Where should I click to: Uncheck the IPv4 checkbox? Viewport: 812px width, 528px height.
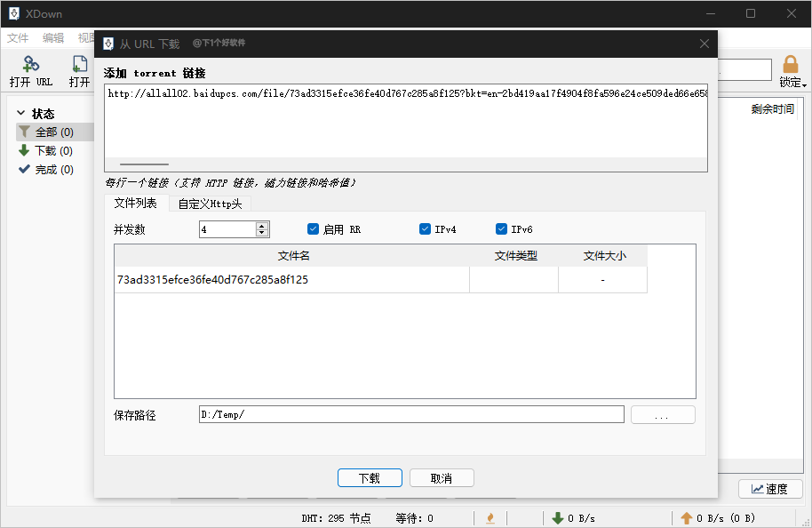coord(425,229)
